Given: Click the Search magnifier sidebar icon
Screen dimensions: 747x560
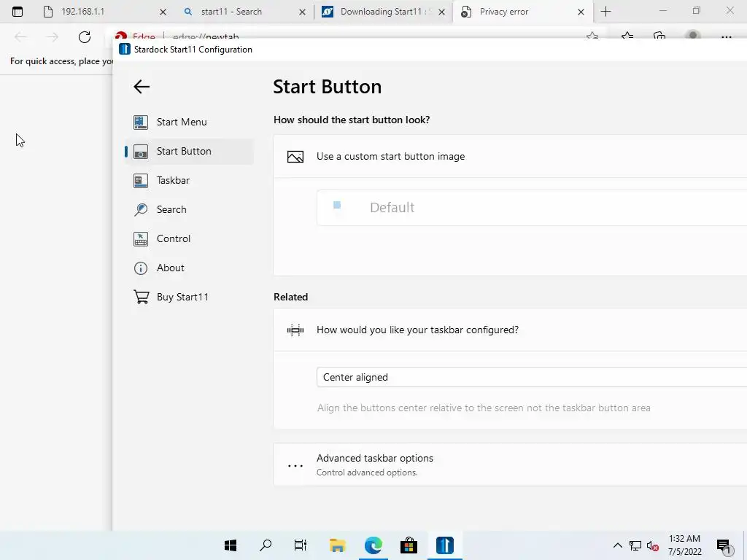Looking at the screenshot, I should click(141, 209).
